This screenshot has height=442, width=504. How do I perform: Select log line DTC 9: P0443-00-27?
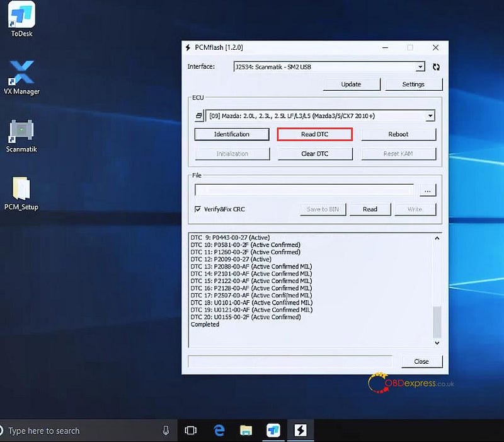[x=230, y=238]
